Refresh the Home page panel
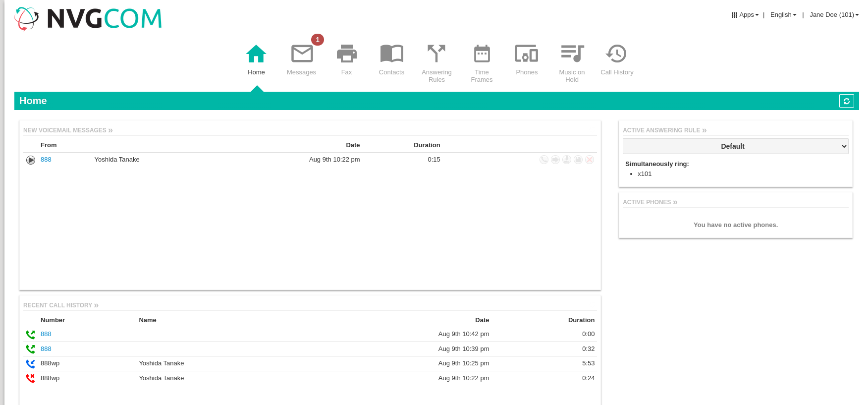This screenshot has height=405, width=868. (846, 101)
